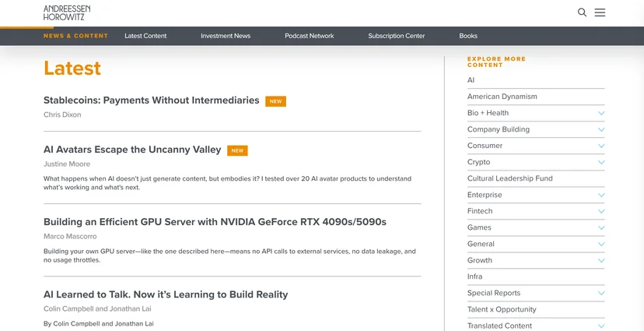Open Stablecoins: Payments Without Intermediaries article
644x331 pixels.
(152, 100)
